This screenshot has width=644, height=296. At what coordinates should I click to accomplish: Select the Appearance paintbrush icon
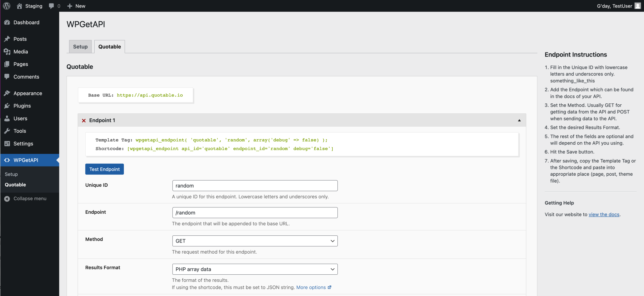(x=8, y=93)
